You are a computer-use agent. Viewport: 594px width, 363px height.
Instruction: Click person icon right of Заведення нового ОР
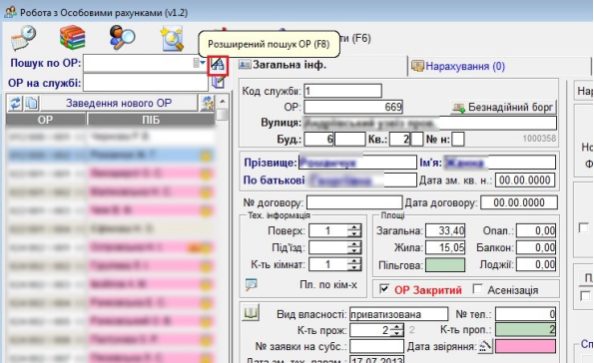pos(207,103)
